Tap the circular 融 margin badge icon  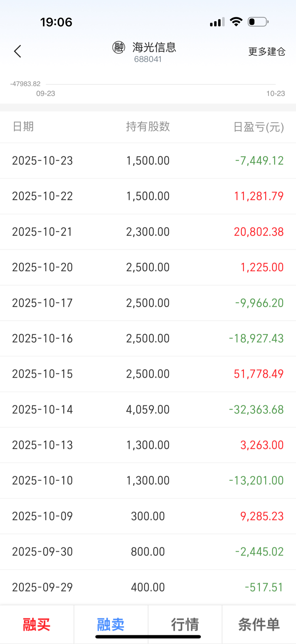point(119,47)
